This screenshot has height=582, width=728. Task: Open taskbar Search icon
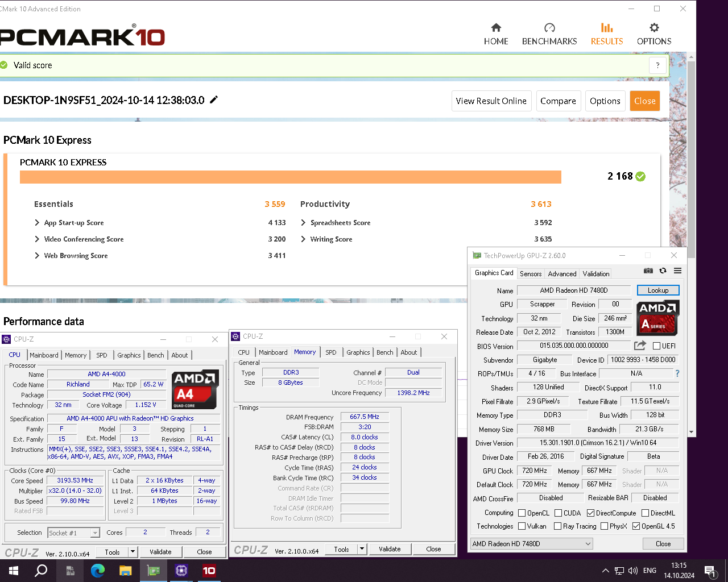click(x=41, y=571)
